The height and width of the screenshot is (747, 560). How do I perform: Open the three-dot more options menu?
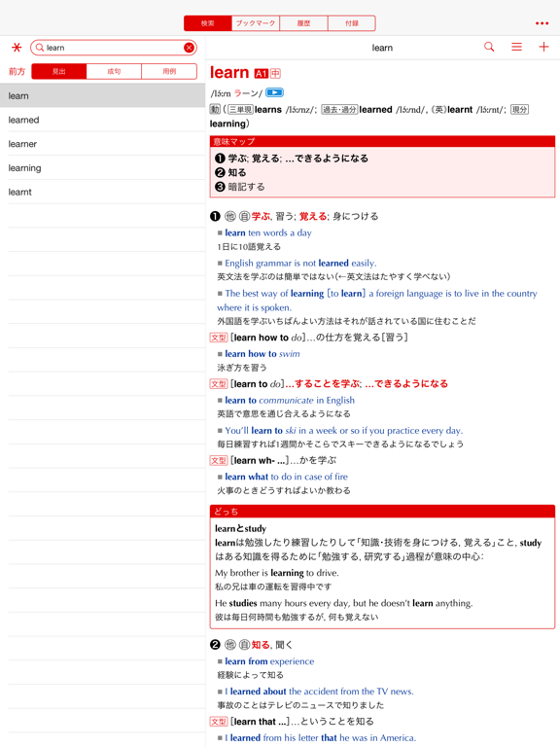tap(542, 23)
